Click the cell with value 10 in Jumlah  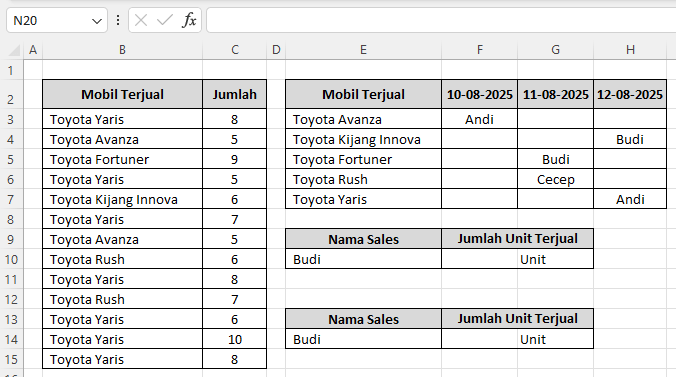(x=235, y=339)
